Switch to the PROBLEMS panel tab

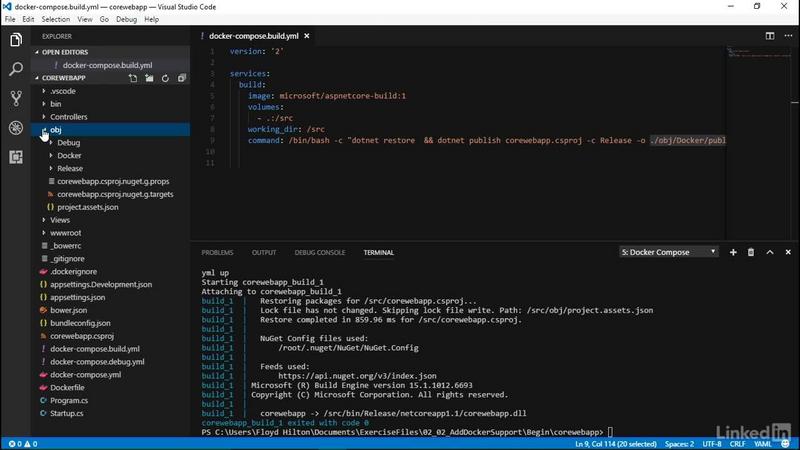pyautogui.click(x=217, y=253)
